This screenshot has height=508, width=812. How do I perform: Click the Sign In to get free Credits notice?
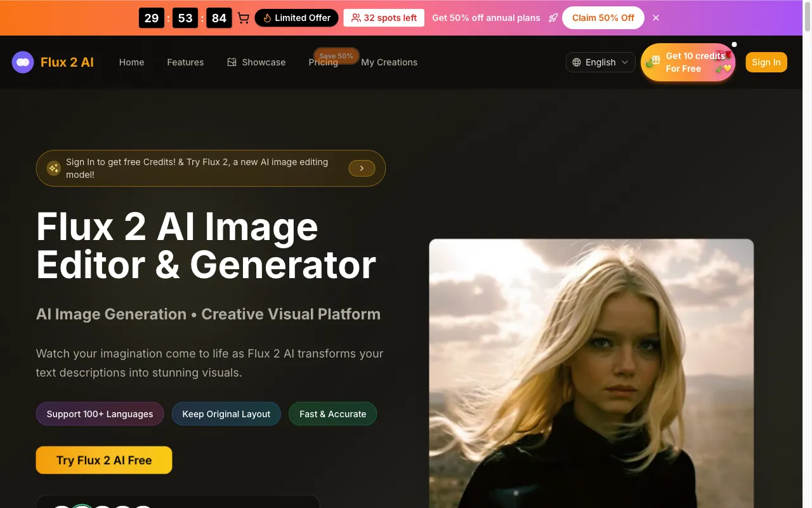(x=211, y=168)
